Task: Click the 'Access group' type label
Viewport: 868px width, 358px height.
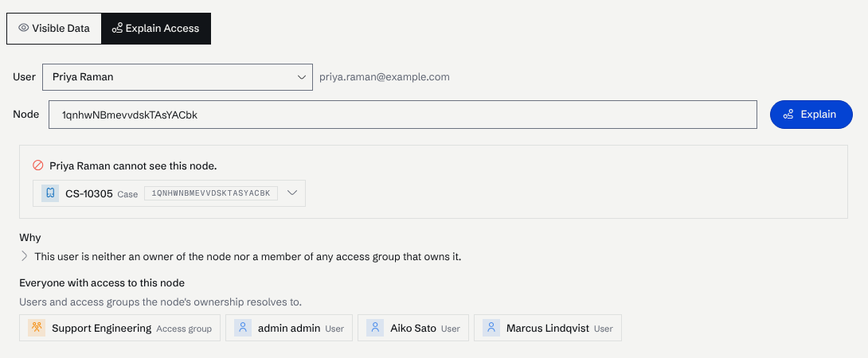Action: [x=184, y=329]
